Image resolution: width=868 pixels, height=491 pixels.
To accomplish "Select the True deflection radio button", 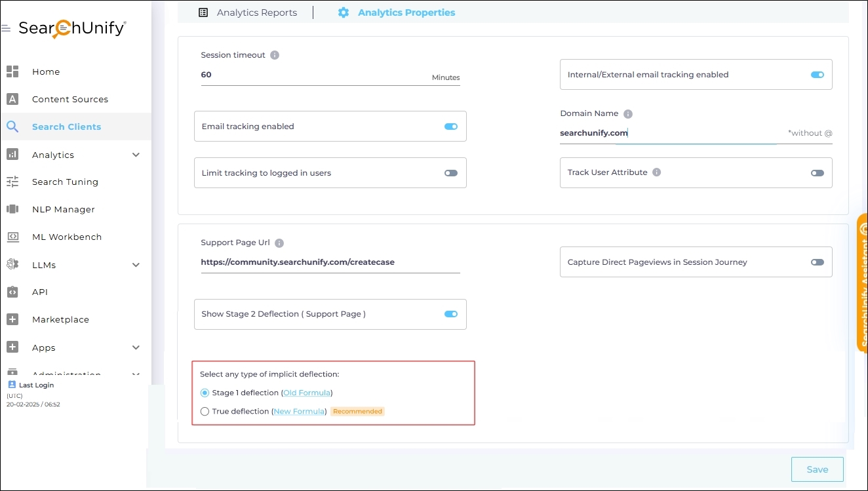I will 205,412.
